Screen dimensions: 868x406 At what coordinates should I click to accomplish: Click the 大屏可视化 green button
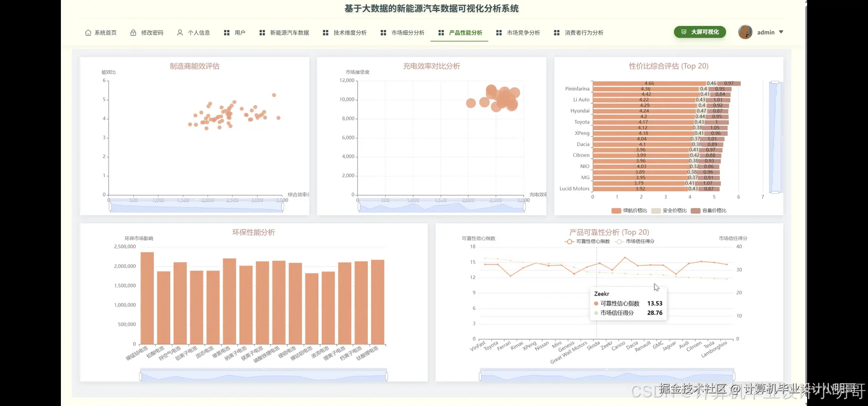tap(700, 32)
